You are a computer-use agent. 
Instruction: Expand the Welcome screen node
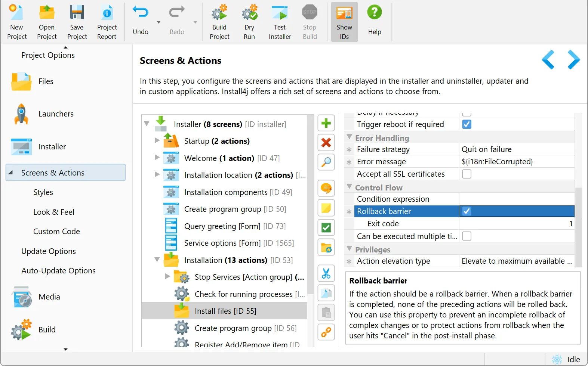[x=157, y=158]
